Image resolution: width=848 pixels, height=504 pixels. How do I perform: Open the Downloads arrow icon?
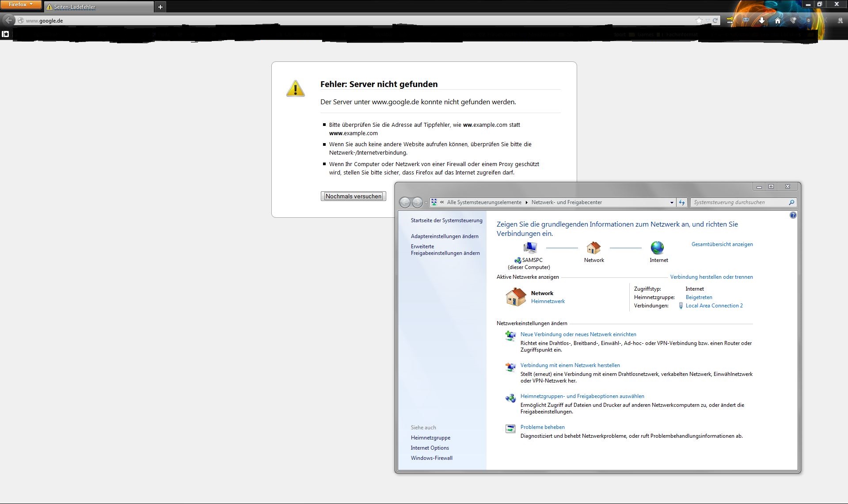click(x=762, y=20)
